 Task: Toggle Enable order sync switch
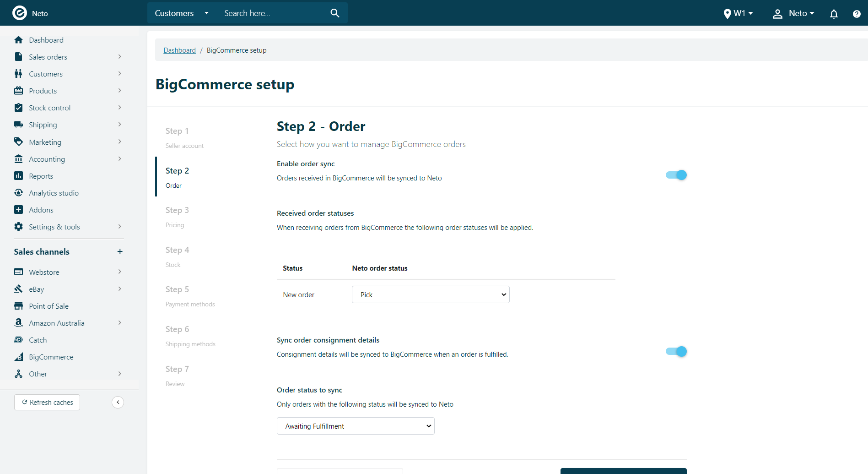pyautogui.click(x=676, y=175)
